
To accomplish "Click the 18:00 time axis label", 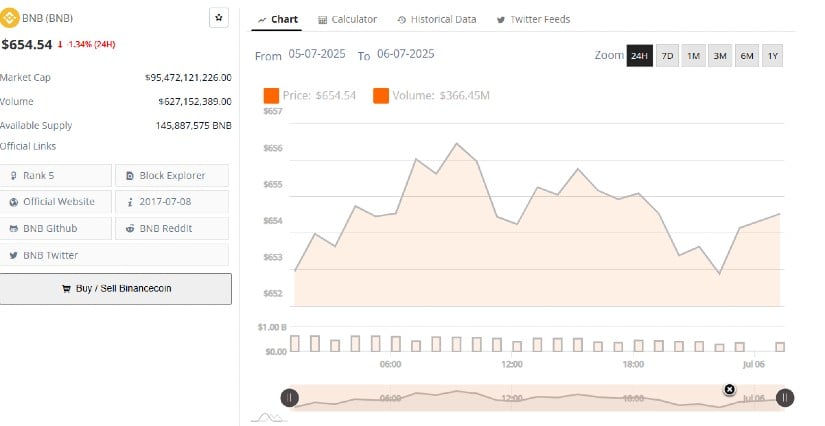I will click(x=633, y=364).
